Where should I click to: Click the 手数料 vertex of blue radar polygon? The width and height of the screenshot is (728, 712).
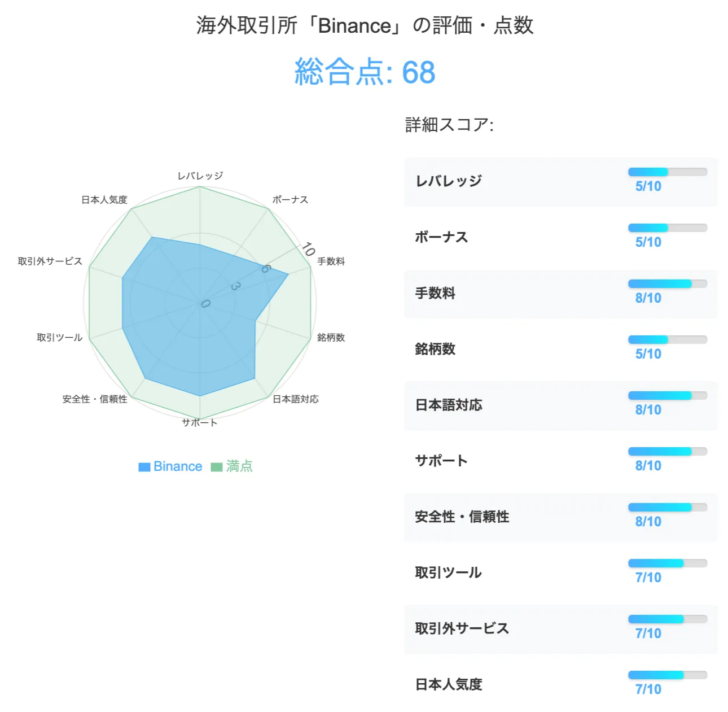click(288, 274)
